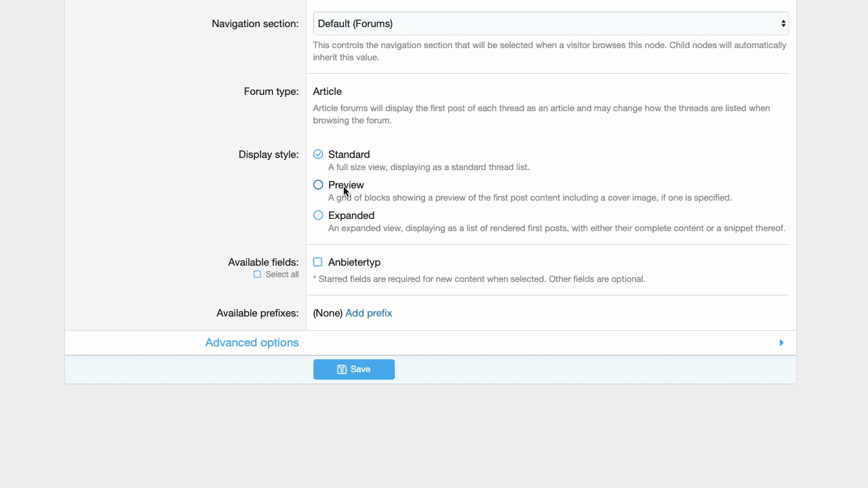This screenshot has height=488, width=868.
Task: Click the right-pointing arrow next to Advanced options
Action: pyautogui.click(x=781, y=342)
